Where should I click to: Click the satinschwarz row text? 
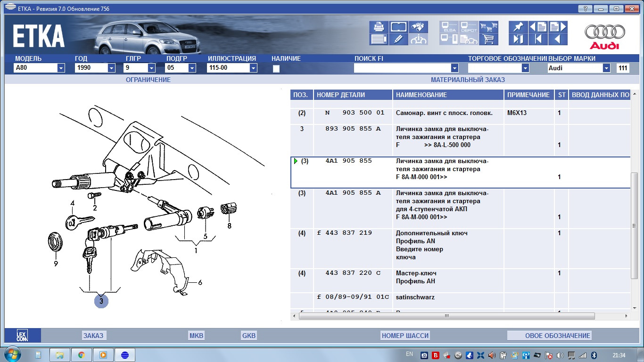[415, 297]
